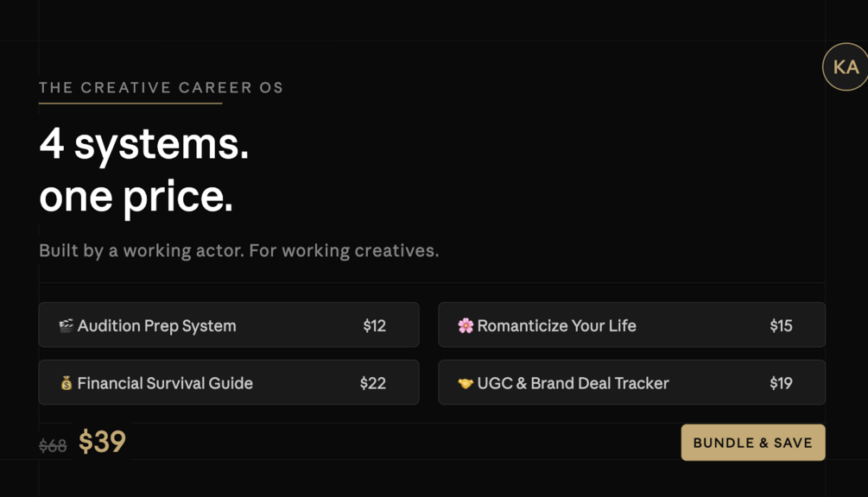The width and height of the screenshot is (868, 497).
Task: Click the '4 systems. one price.' headline
Action: pos(144,170)
